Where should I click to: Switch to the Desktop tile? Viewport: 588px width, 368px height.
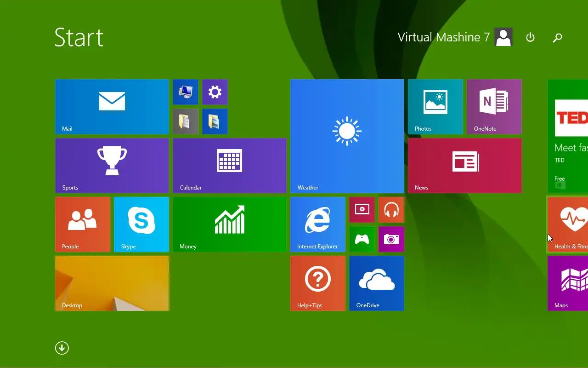pyautogui.click(x=112, y=283)
